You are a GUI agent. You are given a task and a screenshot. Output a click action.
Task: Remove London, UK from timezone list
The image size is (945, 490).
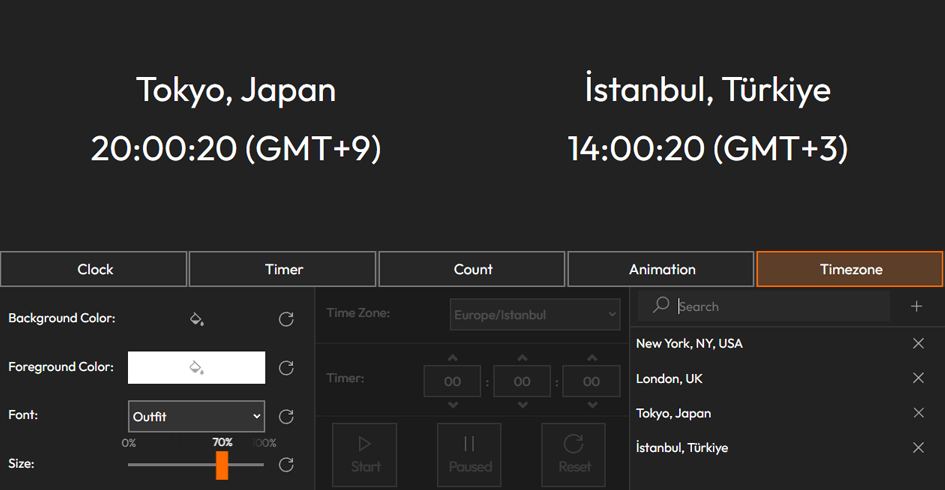[x=918, y=378]
